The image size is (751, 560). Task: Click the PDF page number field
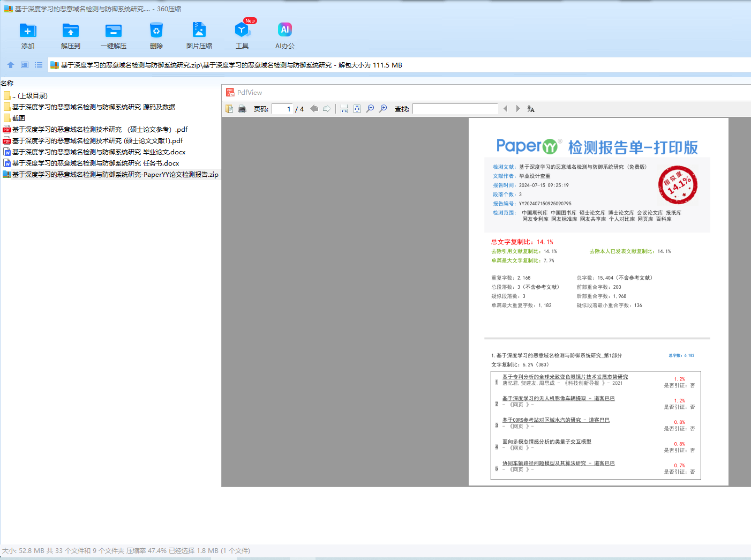pyautogui.click(x=282, y=109)
